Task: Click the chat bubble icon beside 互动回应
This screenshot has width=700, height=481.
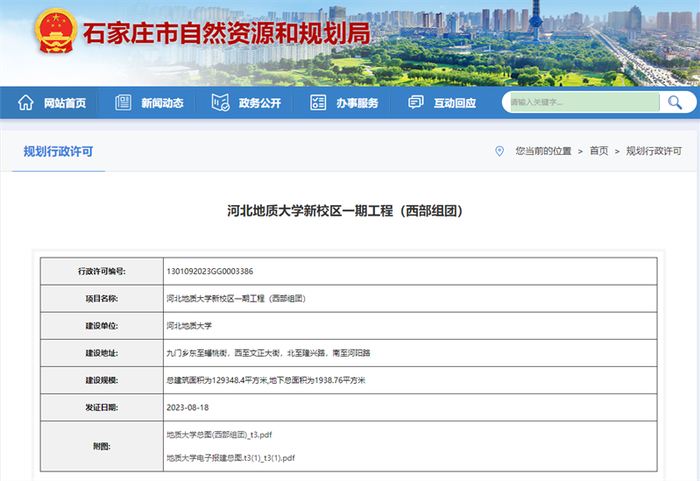Action: pyautogui.click(x=416, y=102)
